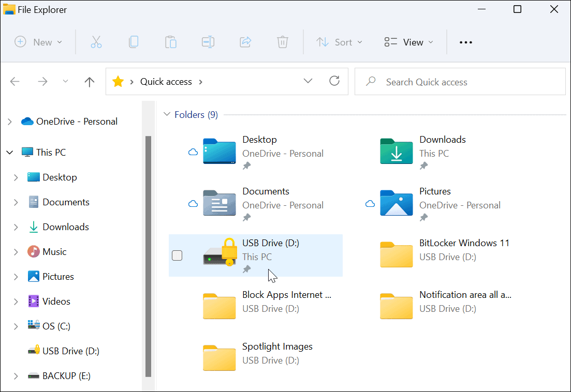Expand the New menu chevron
Screen dimensions: 571x392
click(59, 42)
